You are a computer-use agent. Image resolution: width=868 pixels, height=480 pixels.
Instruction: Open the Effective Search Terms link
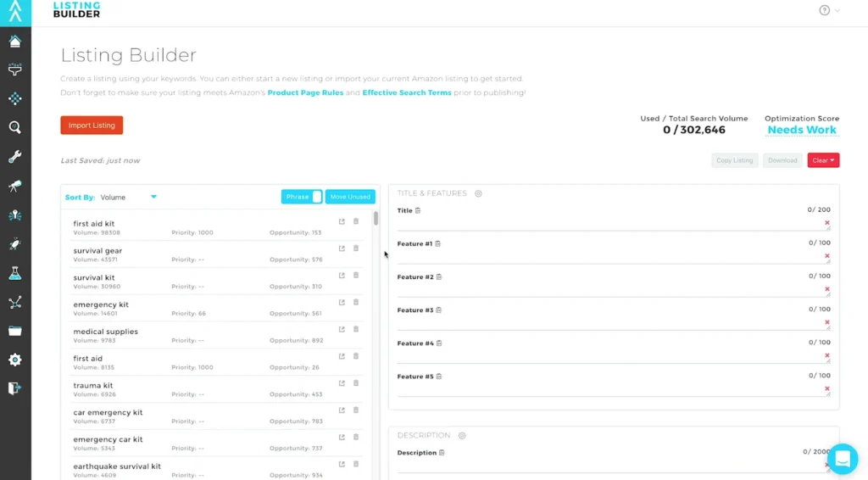(407, 92)
